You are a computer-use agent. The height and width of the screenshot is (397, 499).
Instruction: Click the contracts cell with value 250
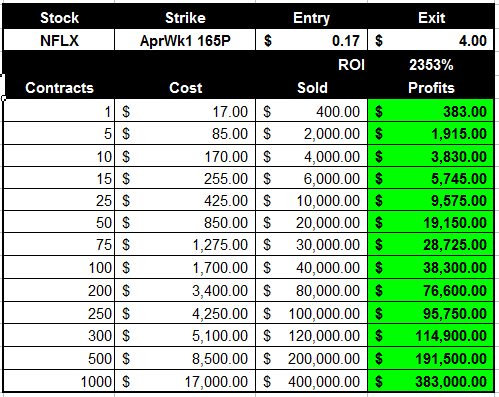coord(59,313)
